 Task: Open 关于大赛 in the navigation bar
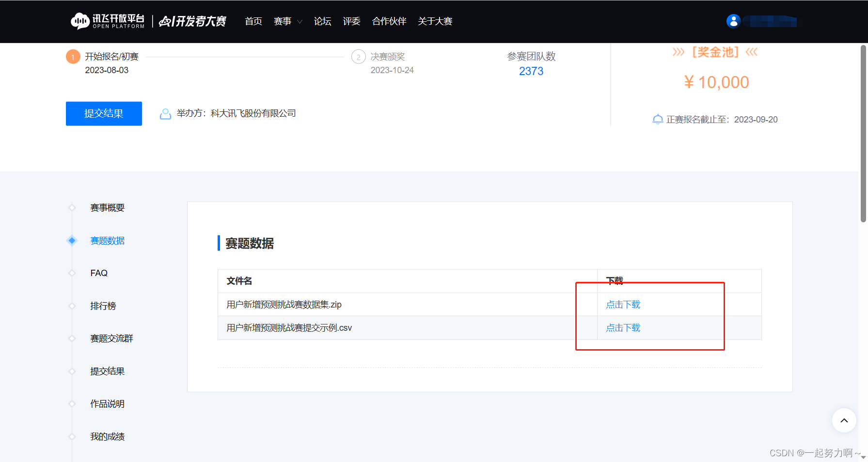pyautogui.click(x=435, y=21)
